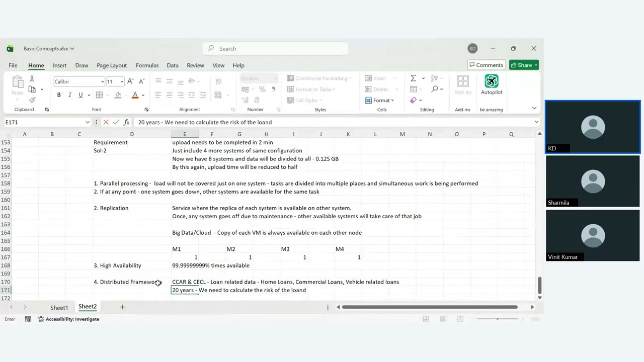Open the font name dropdown showing Calibri
This screenshot has height=362, width=644.
point(102,81)
